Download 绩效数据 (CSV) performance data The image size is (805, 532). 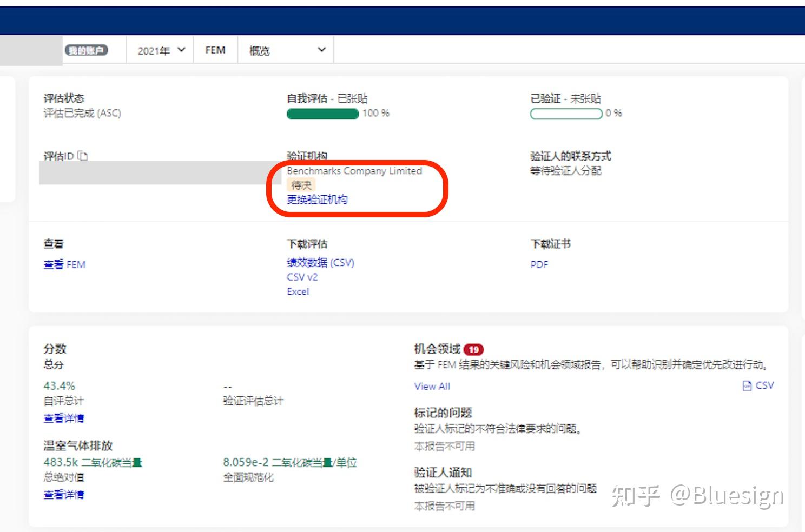320,263
